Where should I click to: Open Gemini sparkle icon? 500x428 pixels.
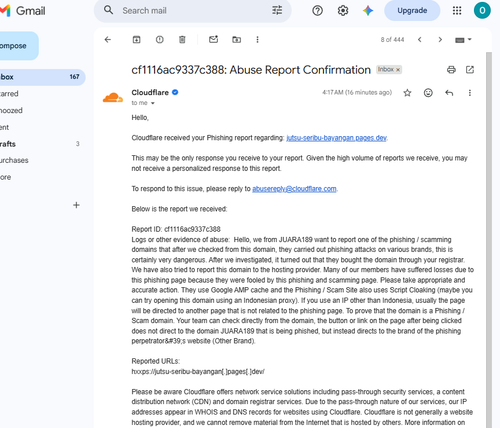tap(368, 11)
